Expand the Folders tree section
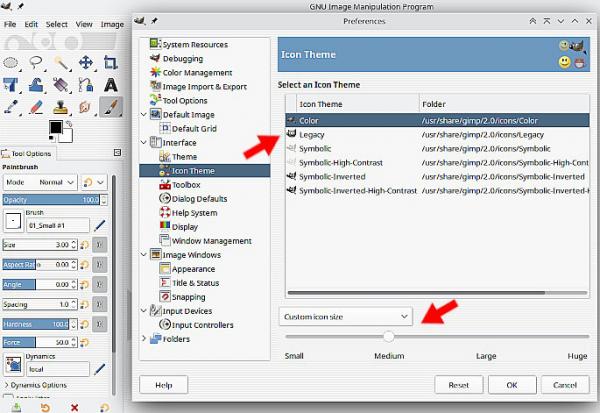The width and height of the screenshot is (600, 413). coord(144,338)
